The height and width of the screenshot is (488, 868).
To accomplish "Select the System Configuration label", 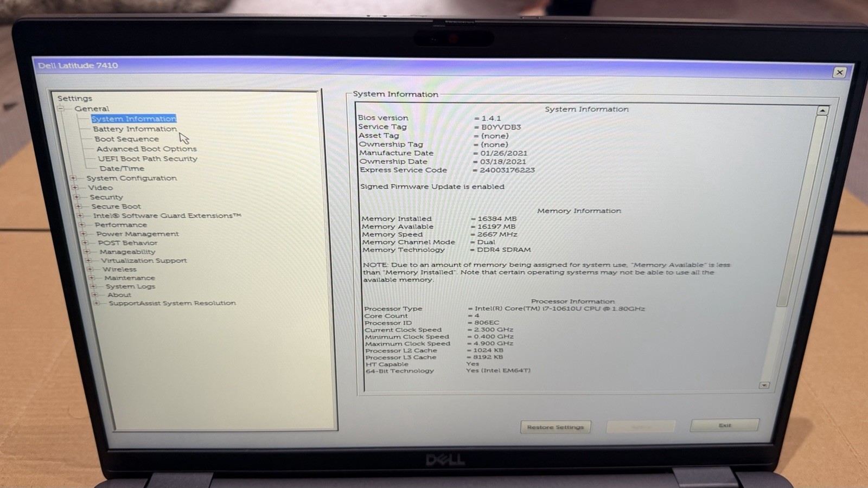I will coord(131,178).
